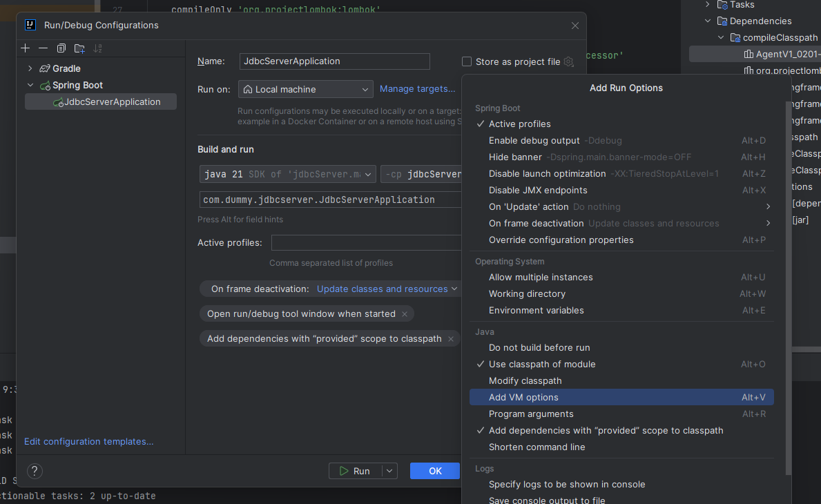Enable Store as project file checkbox
This screenshot has height=504, width=821.
tap(467, 61)
